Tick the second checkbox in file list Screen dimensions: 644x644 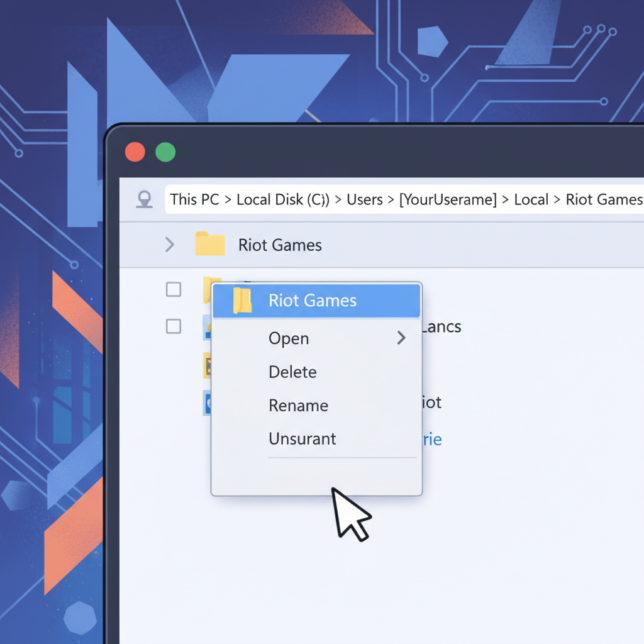pos(174,326)
